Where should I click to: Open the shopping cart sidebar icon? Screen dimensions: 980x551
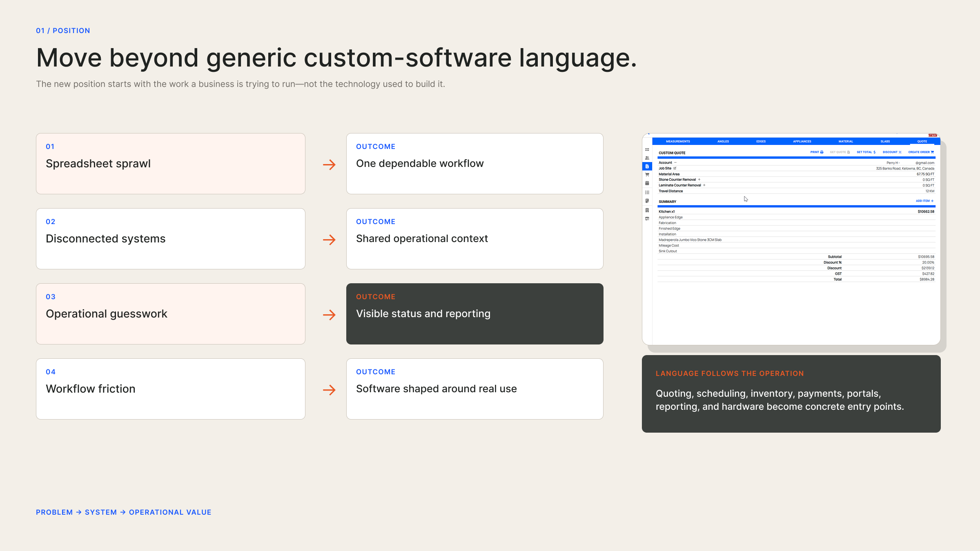[x=647, y=175]
